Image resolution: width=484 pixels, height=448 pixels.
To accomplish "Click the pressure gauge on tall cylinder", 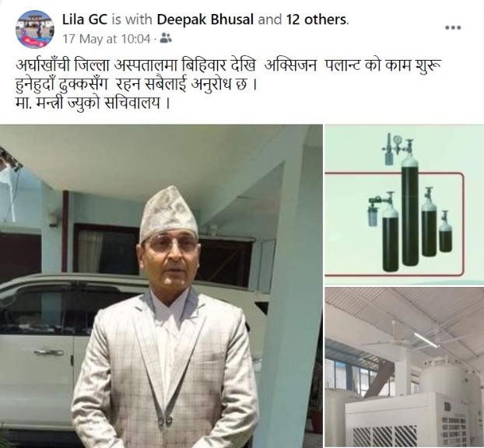I will 398,139.
